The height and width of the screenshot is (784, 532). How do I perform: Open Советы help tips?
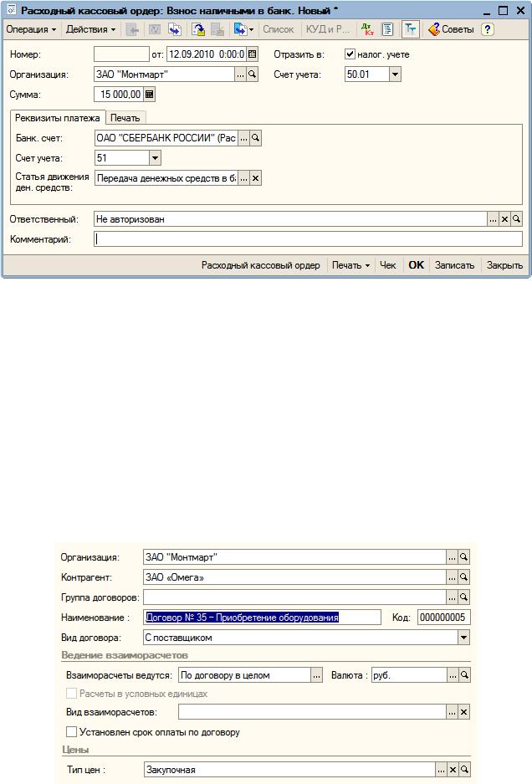pos(451,29)
